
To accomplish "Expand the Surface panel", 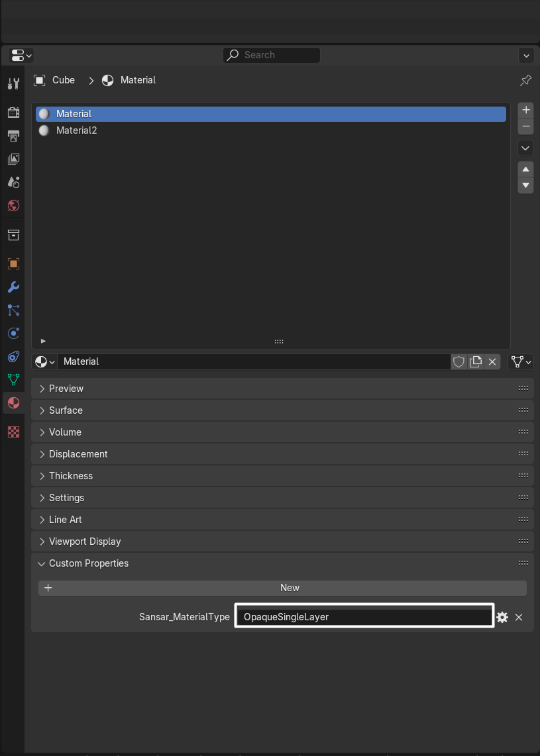I will (x=66, y=410).
